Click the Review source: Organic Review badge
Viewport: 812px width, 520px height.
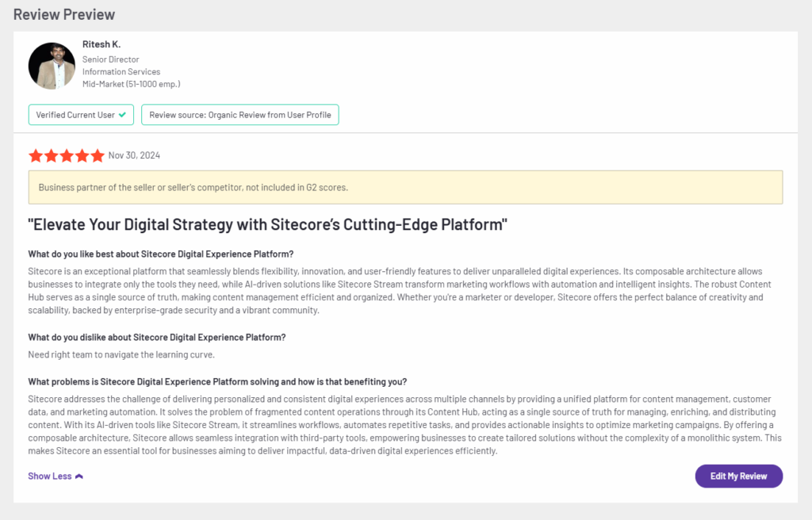coord(240,115)
